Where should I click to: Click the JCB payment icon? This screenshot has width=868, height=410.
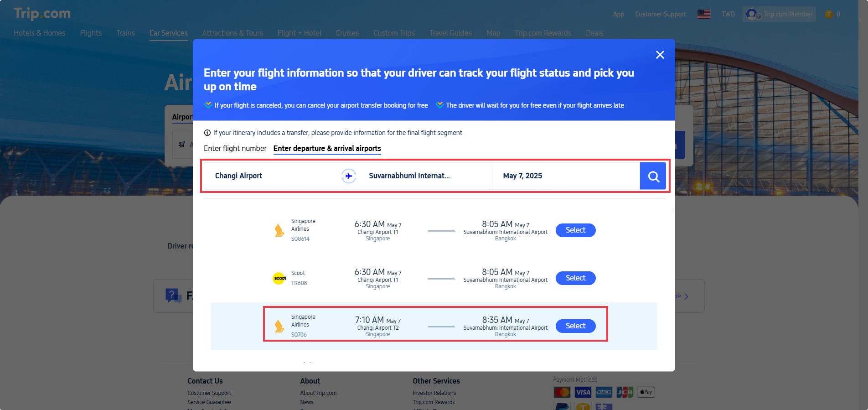coord(625,392)
